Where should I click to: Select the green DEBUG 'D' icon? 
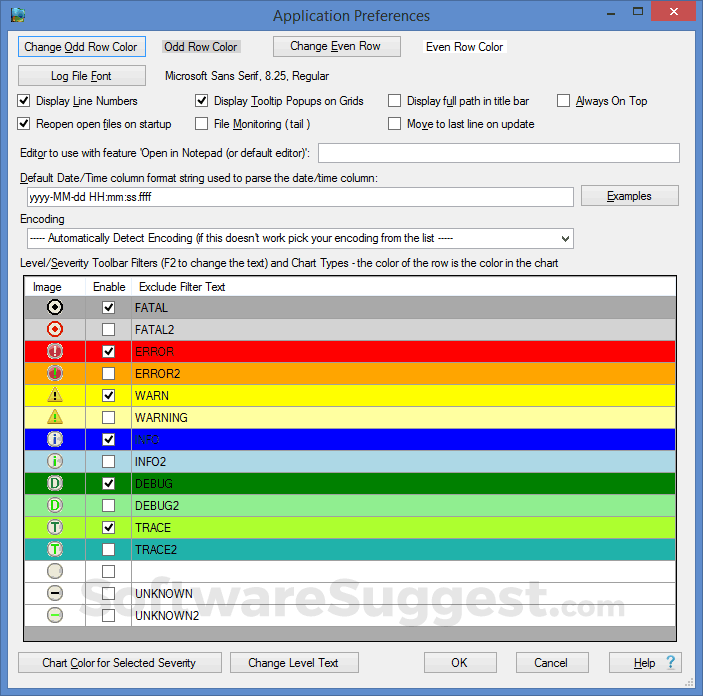[x=55, y=484]
